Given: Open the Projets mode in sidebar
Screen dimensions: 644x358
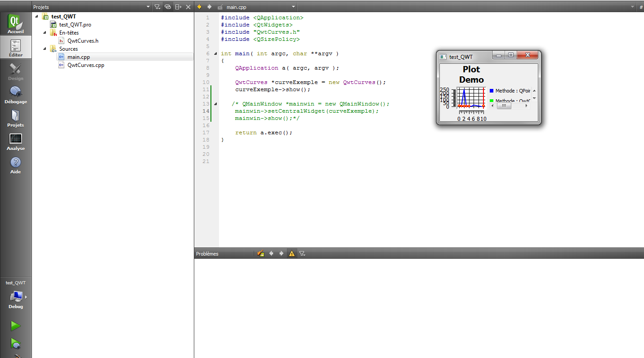Looking at the screenshot, I should [x=16, y=118].
